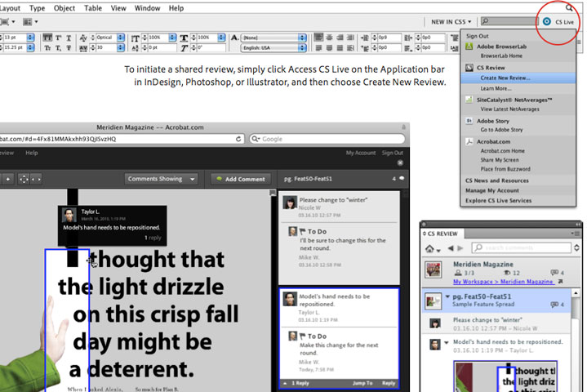Collapse the 'Model's hand' comment in CS Review panel

[447, 342]
